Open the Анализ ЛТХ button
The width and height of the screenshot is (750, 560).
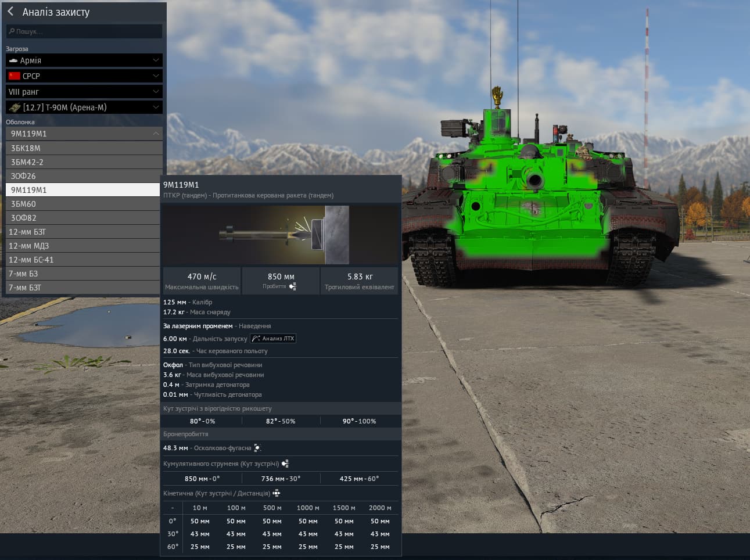click(x=273, y=339)
